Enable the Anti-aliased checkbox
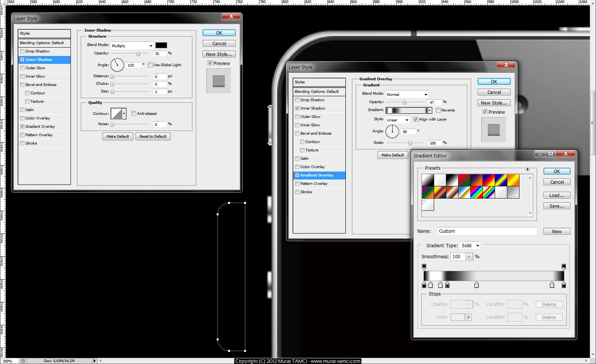This screenshot has width=596, height=364. click(x=134, y=114)
